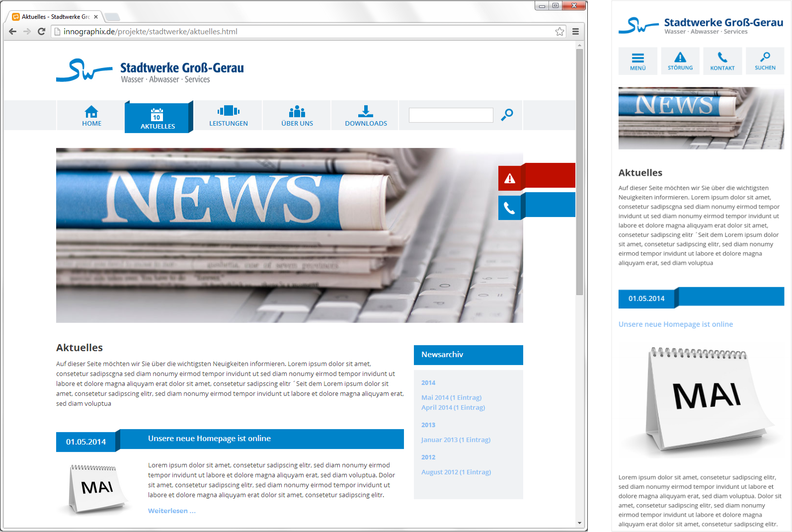Close the Aktuelles browser tab
Image resolution: width=792 pixels, height=532 pixels.
tap(96, 17)
